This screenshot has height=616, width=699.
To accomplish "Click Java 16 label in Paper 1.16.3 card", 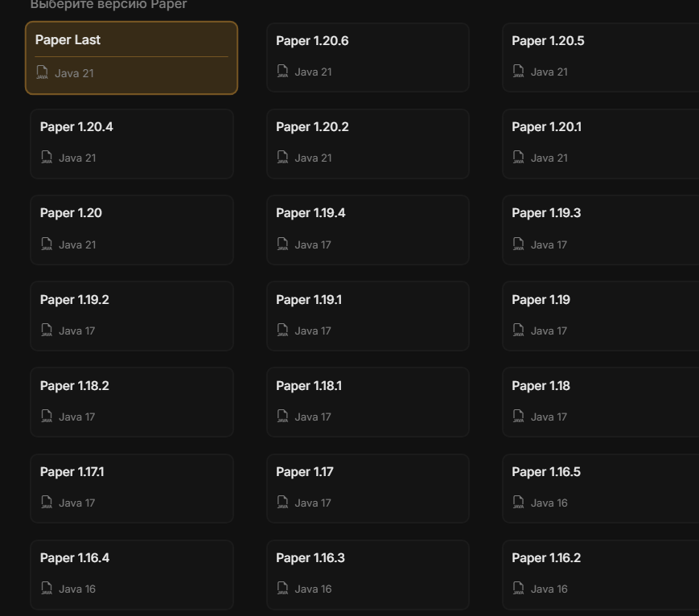I will point(314,589).
